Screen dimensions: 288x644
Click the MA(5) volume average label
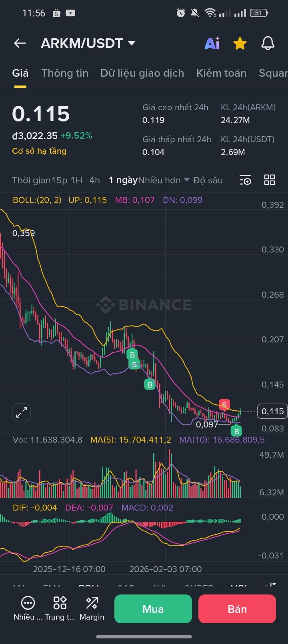pyautogui.click(x=131, y=440)
